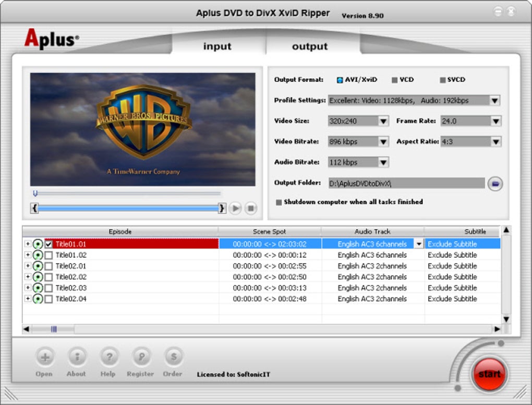The height and width of the screenshot is (405, 532).
Task: Open the About info icon
Action: pyautogui.click(x=77, y=357)
